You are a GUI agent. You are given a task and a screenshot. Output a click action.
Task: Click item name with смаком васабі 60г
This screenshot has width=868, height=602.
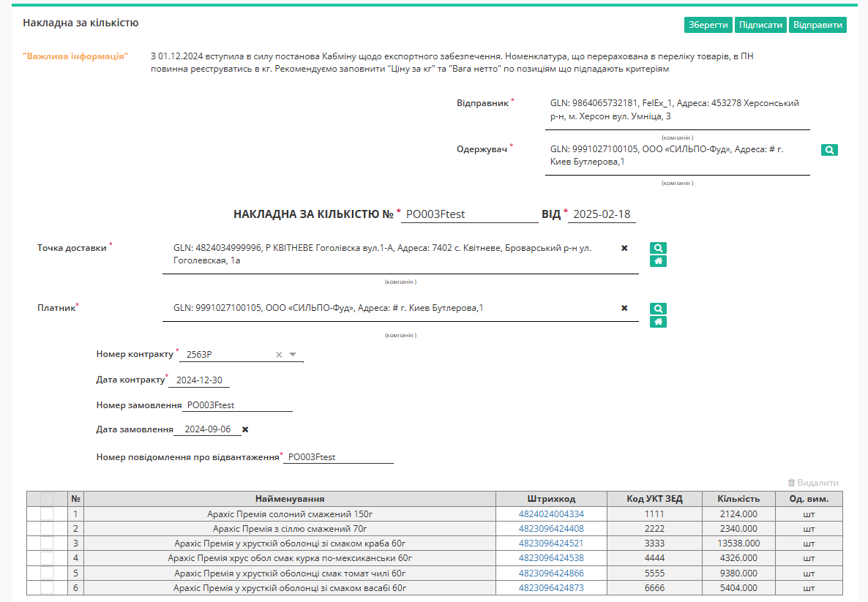coord(290,587)
